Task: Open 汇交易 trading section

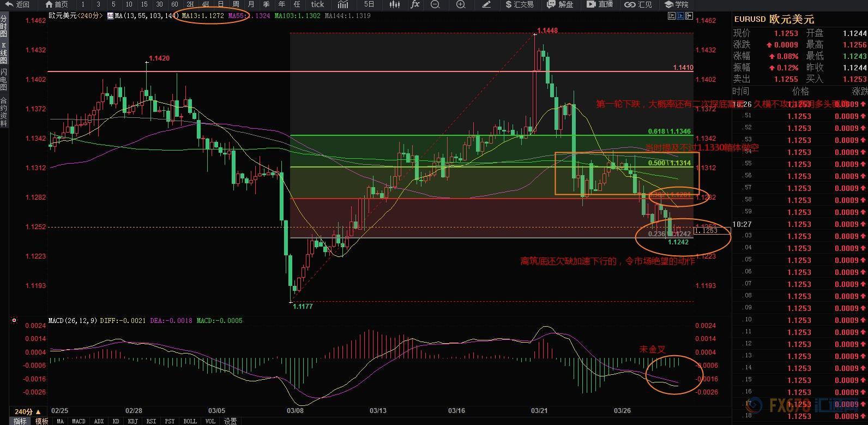Action: (x=519, y=4)
